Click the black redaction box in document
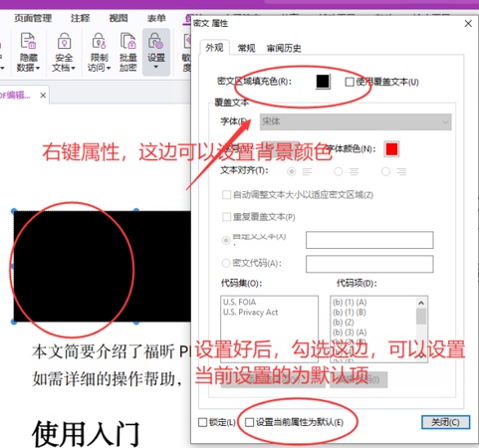 point(103,266)
